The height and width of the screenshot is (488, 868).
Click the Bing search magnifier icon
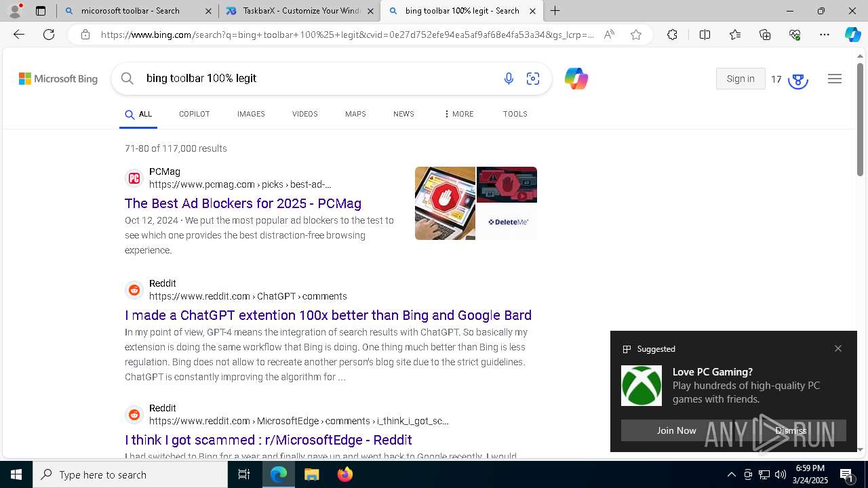[127, 79]
